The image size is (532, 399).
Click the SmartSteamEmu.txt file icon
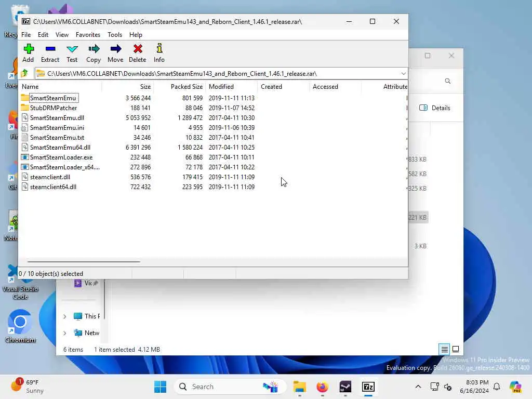point(25,137)
